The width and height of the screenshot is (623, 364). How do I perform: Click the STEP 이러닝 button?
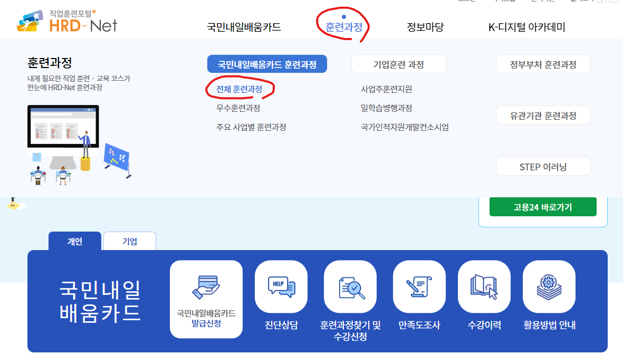543,166
